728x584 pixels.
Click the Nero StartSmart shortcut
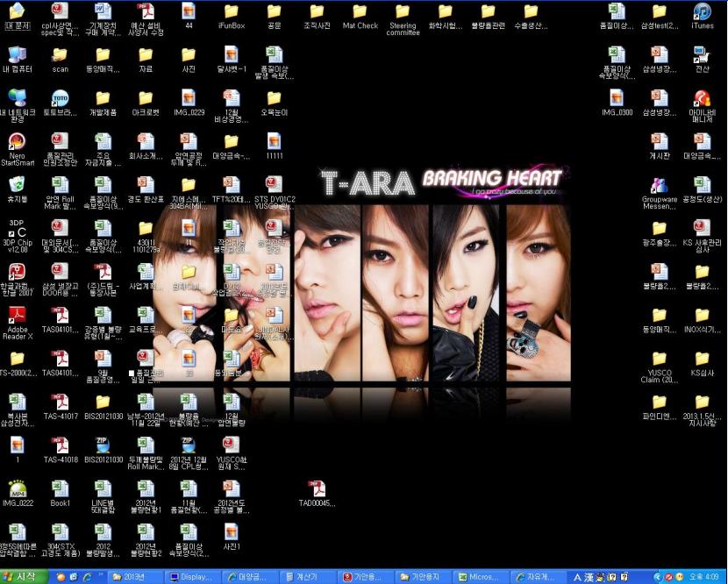coord(18,148)
